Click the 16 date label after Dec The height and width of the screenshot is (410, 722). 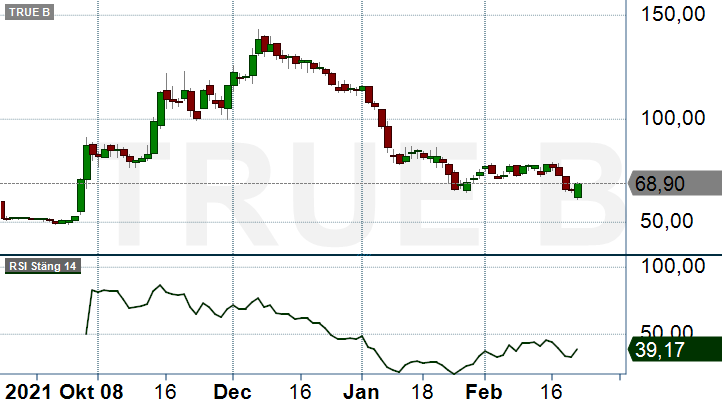[300, 392]
